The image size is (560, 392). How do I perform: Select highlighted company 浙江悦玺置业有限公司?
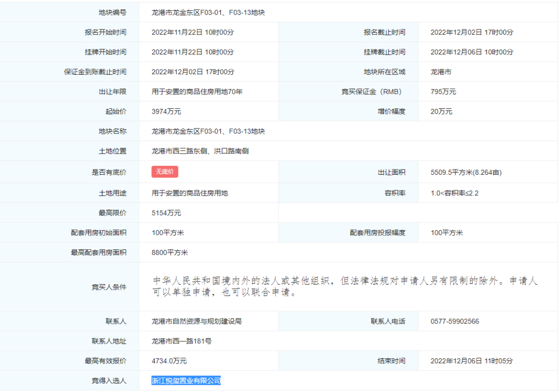coord(186,381)
